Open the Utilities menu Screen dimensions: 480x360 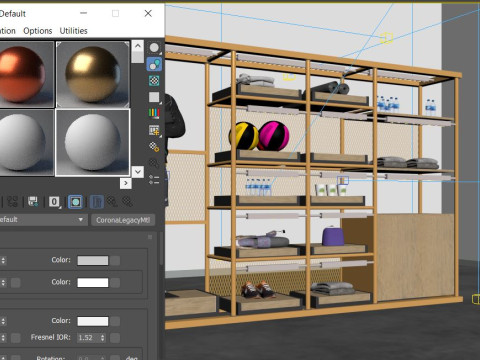pos(73,31)
